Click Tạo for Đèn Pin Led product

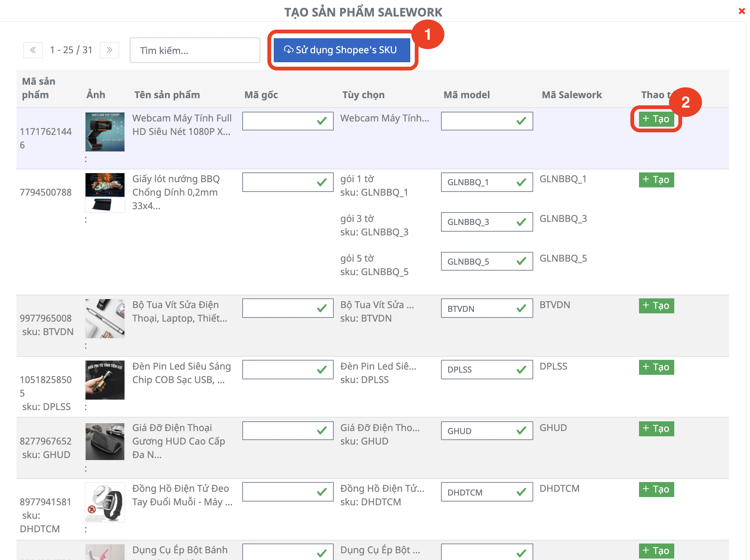click(x=656, y=367)
